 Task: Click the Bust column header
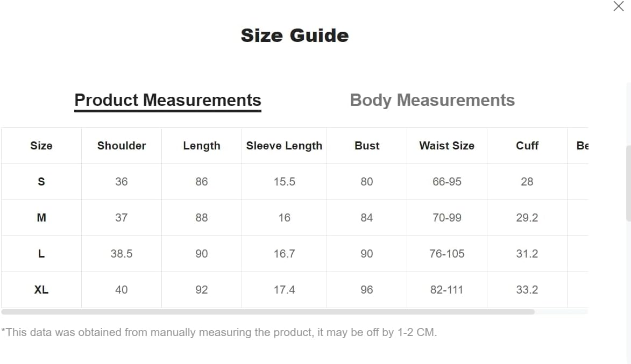tap(367, 146)
